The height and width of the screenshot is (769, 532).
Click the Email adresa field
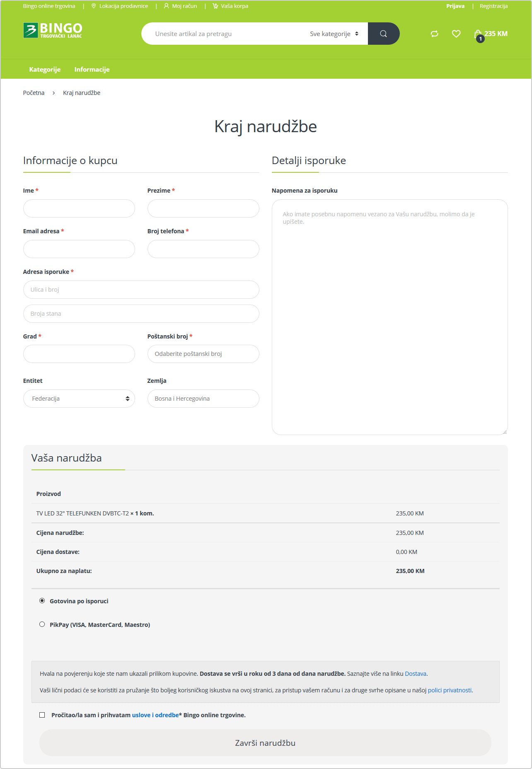79,249
